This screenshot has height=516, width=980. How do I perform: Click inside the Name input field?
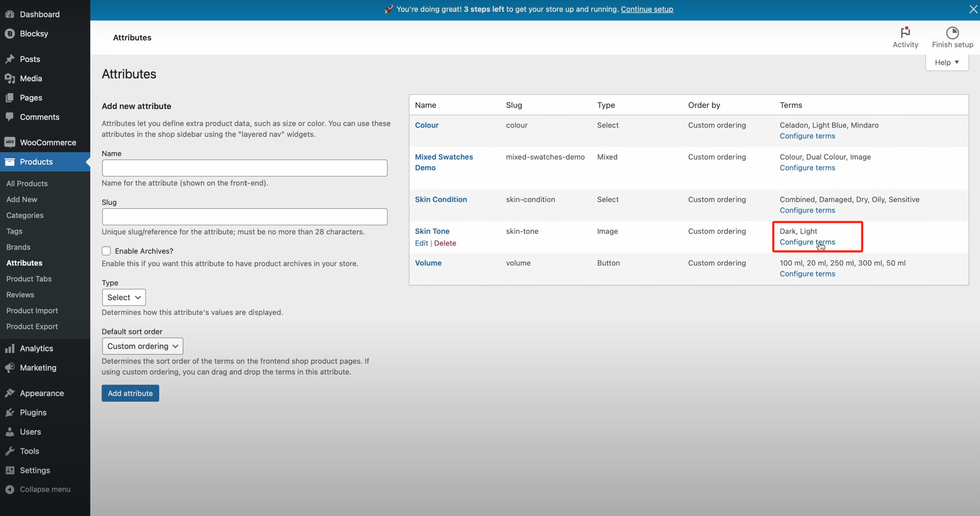pyautogui.click(x=245, y=168)
